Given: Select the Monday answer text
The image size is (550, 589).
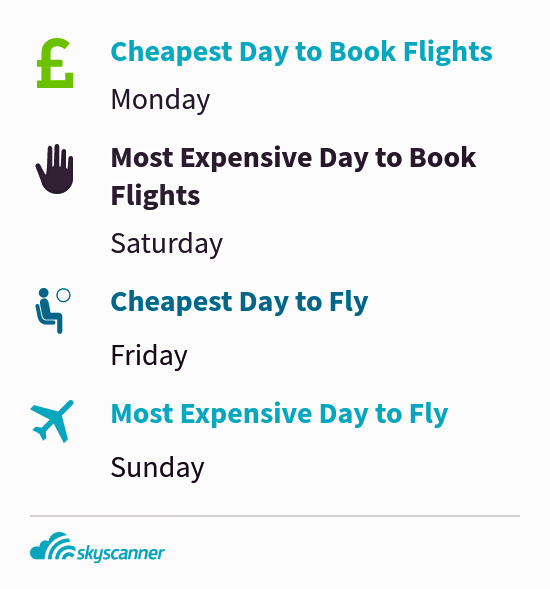Looking at the screenshot, I should pos(160,100).
